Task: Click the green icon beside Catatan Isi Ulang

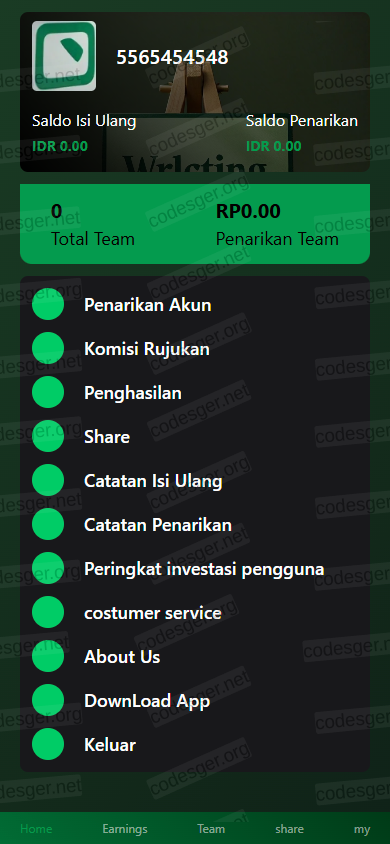Action: (48, 480)
